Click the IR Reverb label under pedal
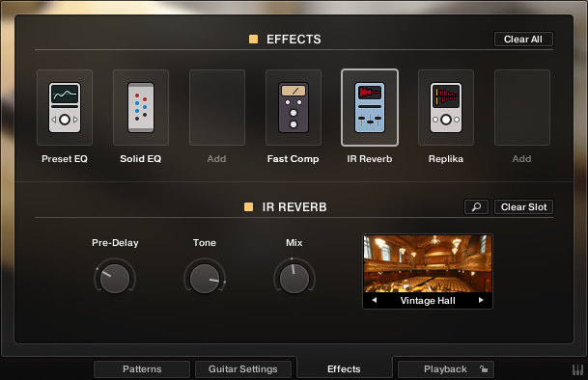 coord(370,159)
